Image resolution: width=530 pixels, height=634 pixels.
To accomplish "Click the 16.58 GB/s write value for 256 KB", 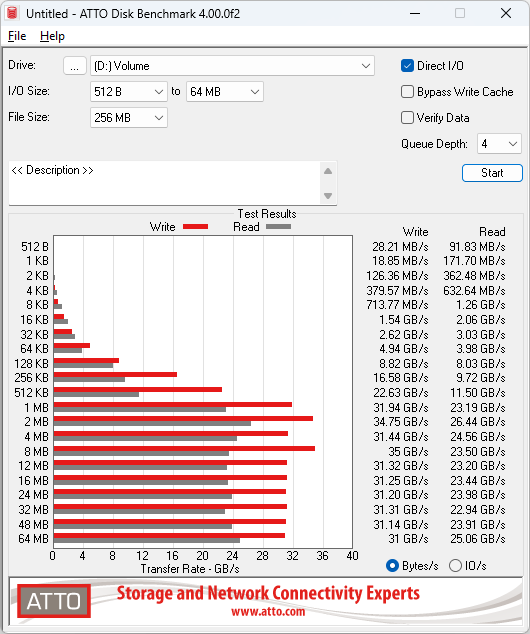I will (x=400, y=378).
